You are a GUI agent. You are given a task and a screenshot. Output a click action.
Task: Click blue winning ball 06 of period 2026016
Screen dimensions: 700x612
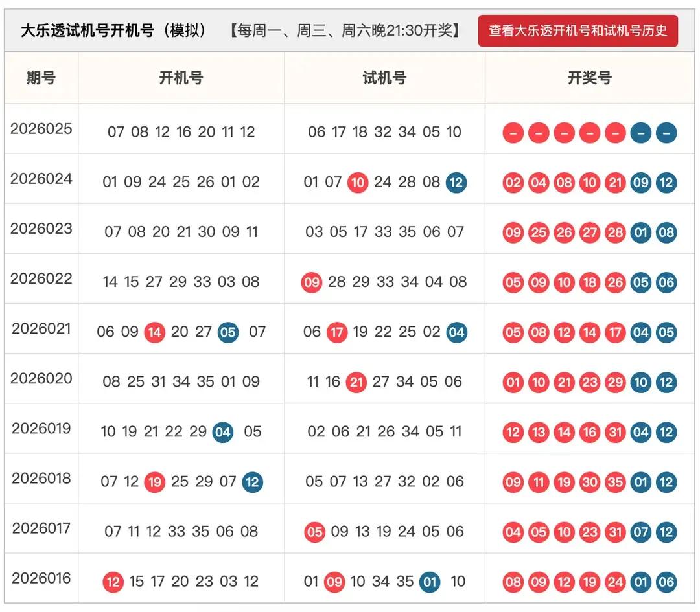tap(666, 582)
